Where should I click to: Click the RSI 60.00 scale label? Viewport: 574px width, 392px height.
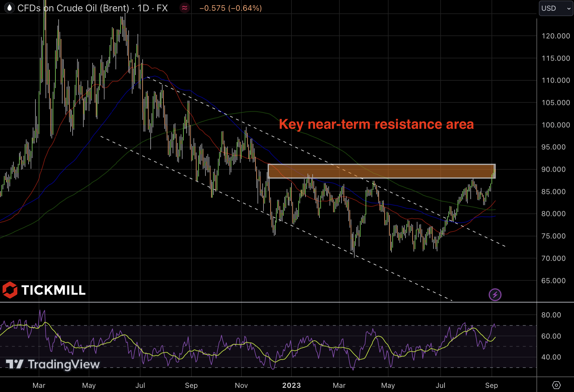click(551, 336)
